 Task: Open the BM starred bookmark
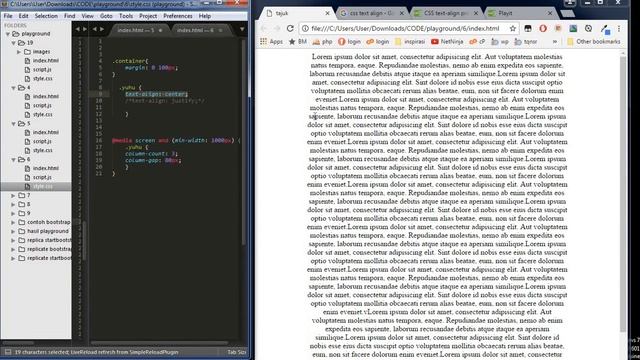pos(298,42)
